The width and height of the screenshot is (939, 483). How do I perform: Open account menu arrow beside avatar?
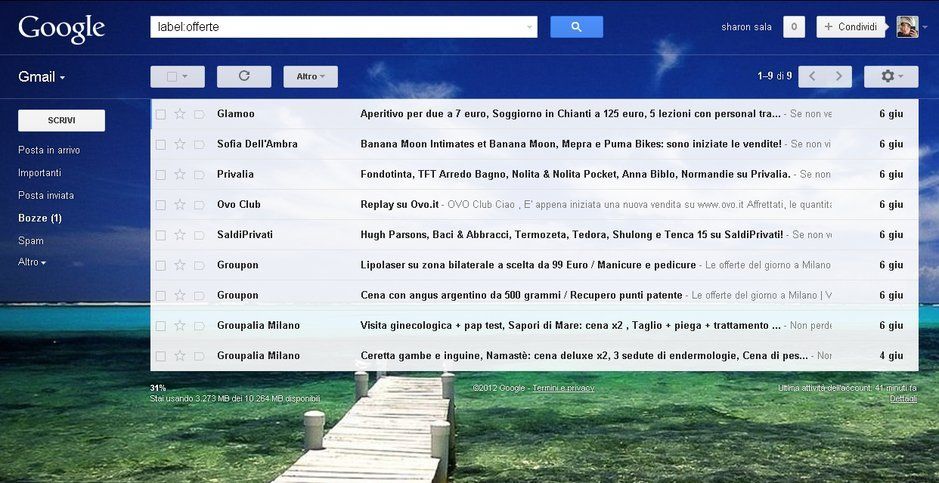click(x=925, y=27)
